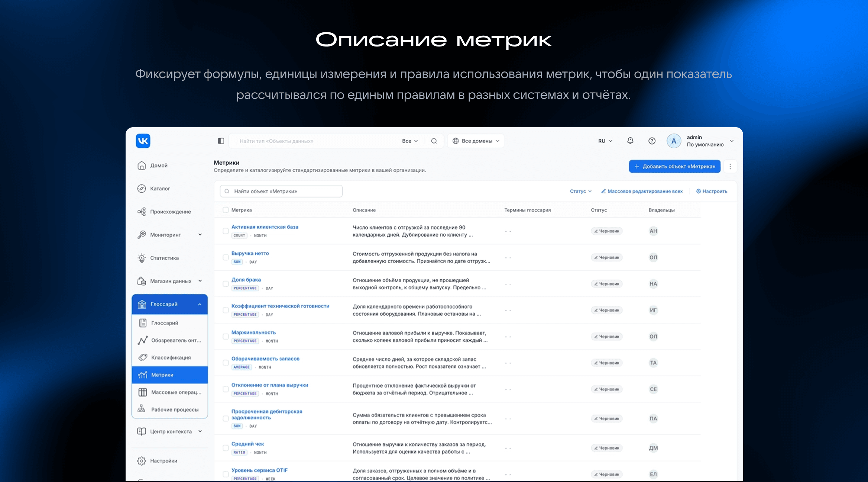Open Глоссарий sub-item under Глоссарий

coord(170,323)
